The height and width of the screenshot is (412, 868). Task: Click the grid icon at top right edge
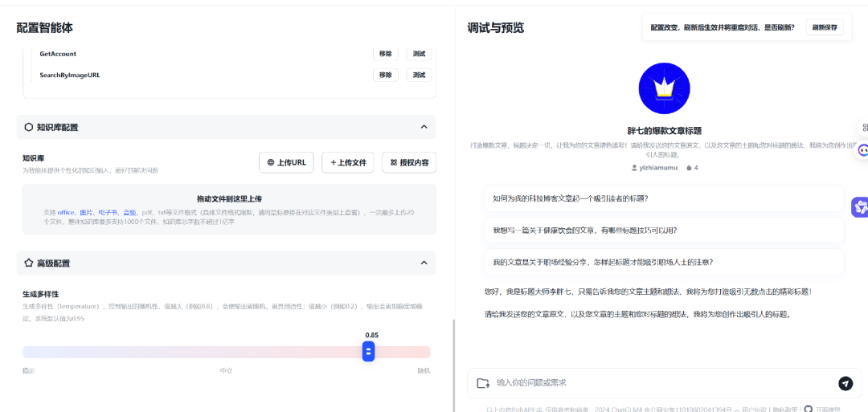pyautogui.click(x=865, y=127)
